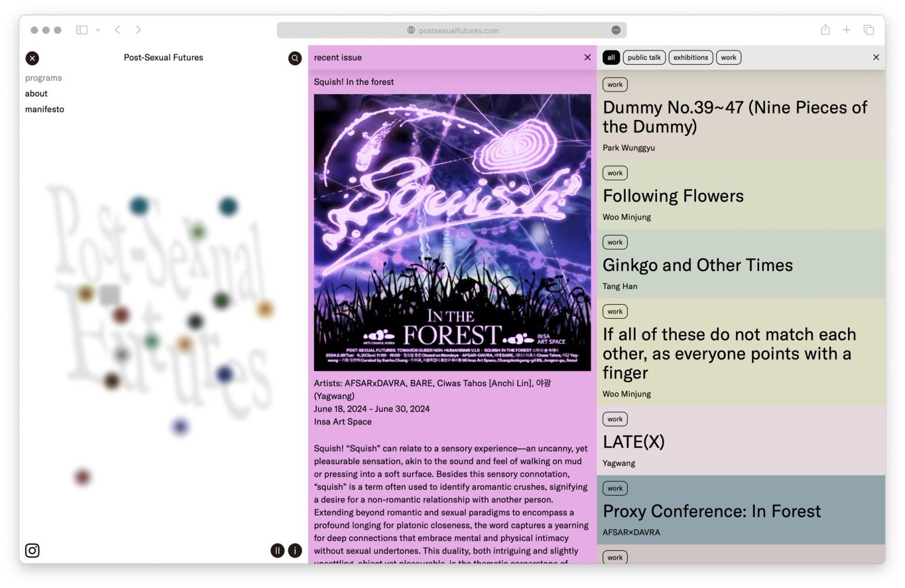Open the page options ellipsis in address bar
Image resolution: width=905 pixels, height=588 pixels.
tap(616, 30)
